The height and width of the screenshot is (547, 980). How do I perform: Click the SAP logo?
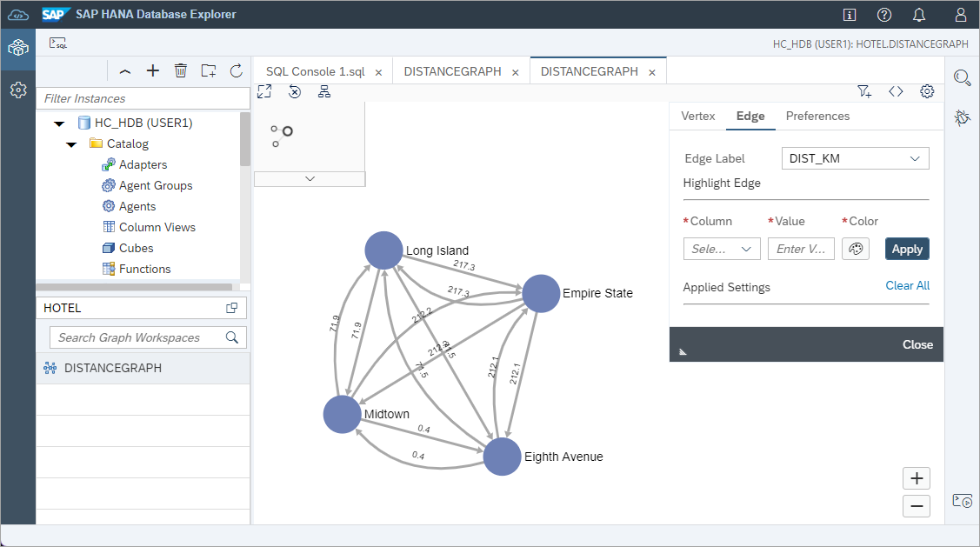(56, 14)
